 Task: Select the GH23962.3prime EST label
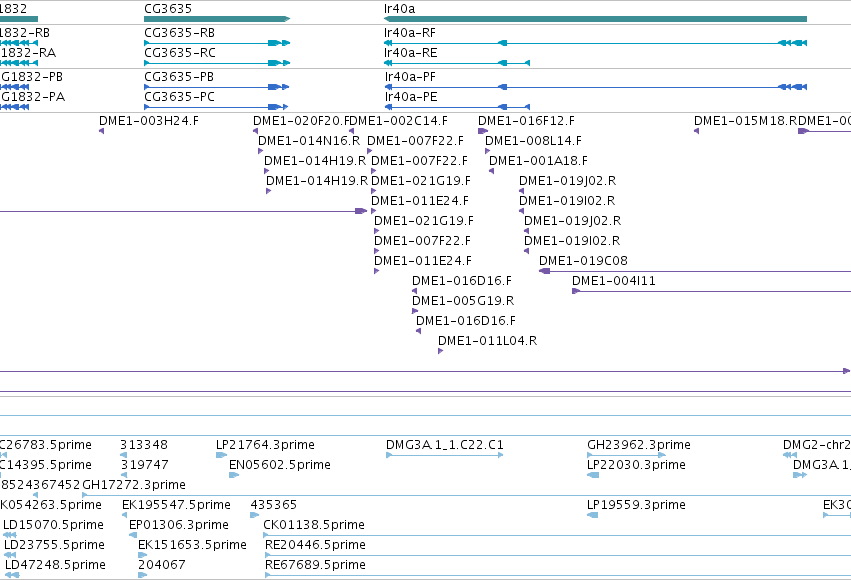click(639, 444)
